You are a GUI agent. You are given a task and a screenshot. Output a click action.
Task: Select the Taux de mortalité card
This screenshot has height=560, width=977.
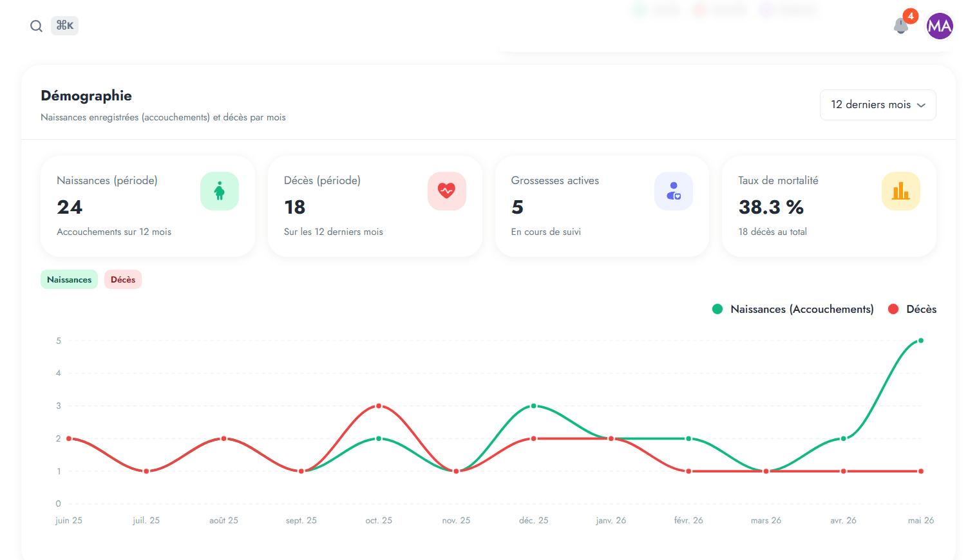click(829, 206)
